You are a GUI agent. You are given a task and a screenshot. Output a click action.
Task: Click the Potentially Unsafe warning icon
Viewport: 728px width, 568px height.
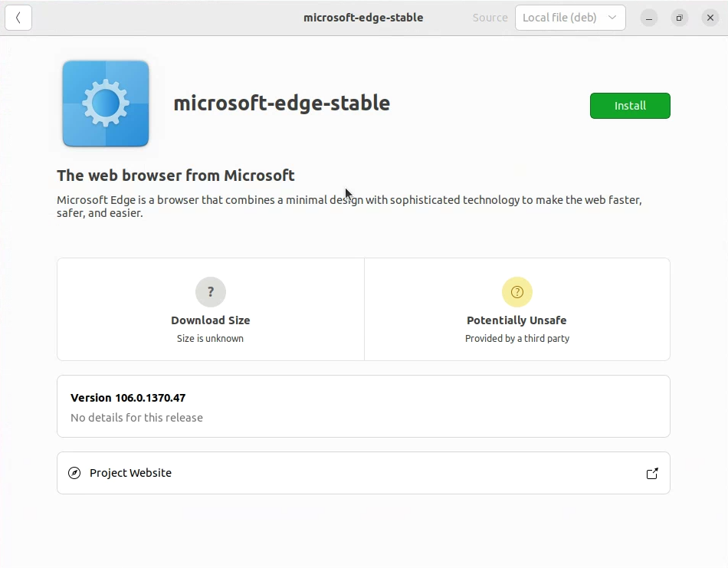[x=516, y=292]
